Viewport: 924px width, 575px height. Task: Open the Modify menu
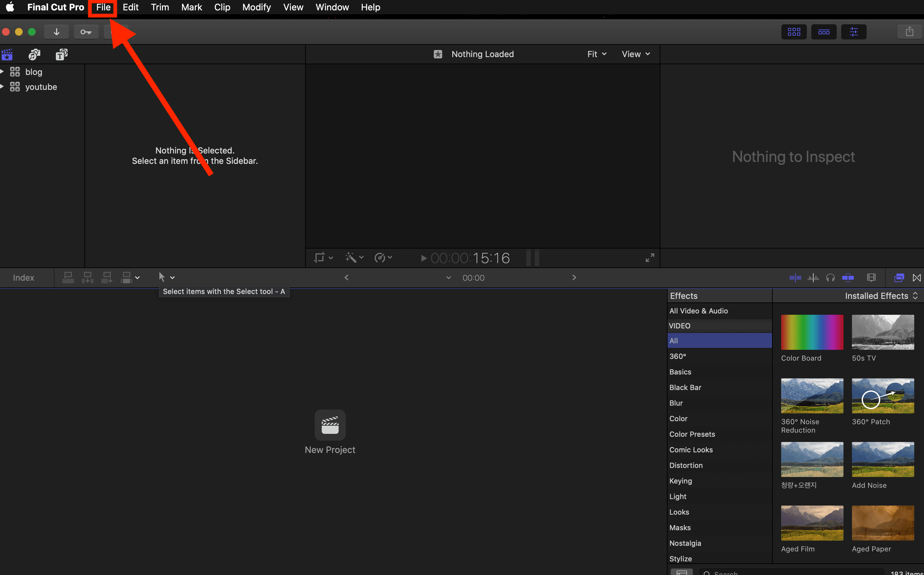pyautogui.click(x=256, y=7)
